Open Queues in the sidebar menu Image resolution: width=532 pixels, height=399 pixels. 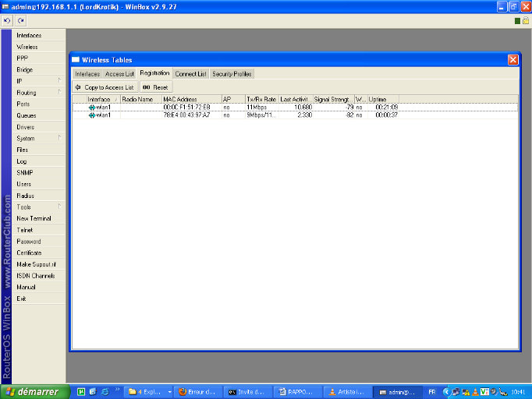point(38,115)
